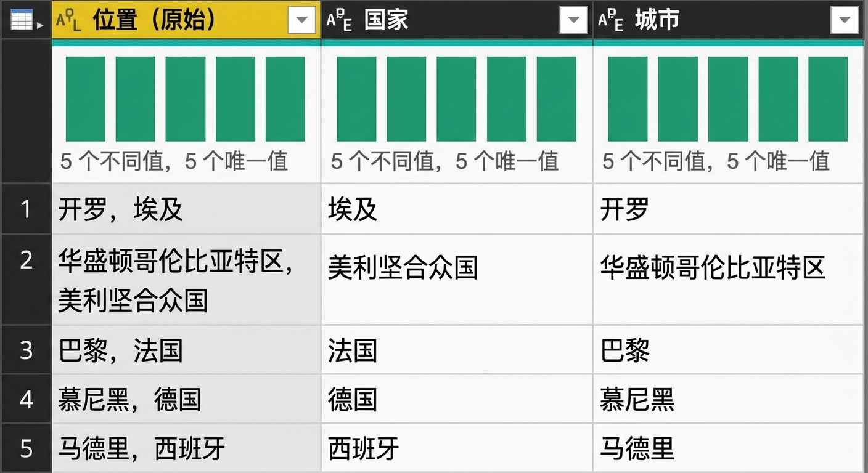Screen dimensions: 868x473
Task: Select the 位置(原始) column header
Action: point(186,20)
